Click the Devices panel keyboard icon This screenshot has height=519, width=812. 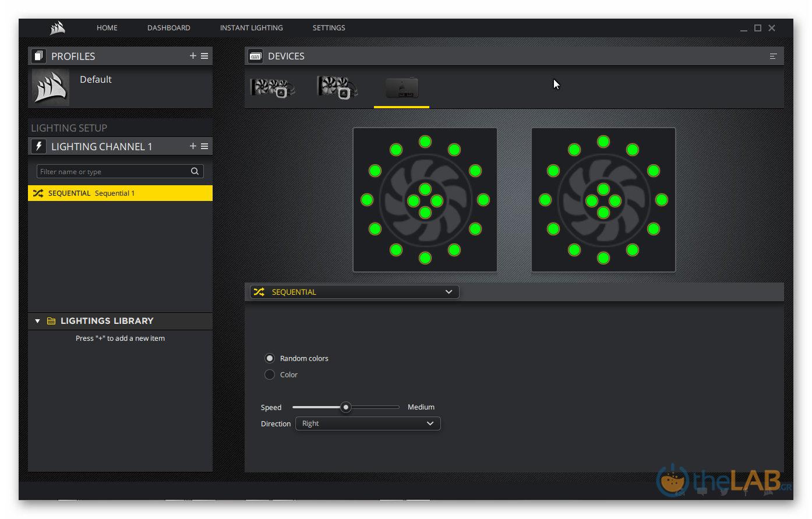pos(255,56)
